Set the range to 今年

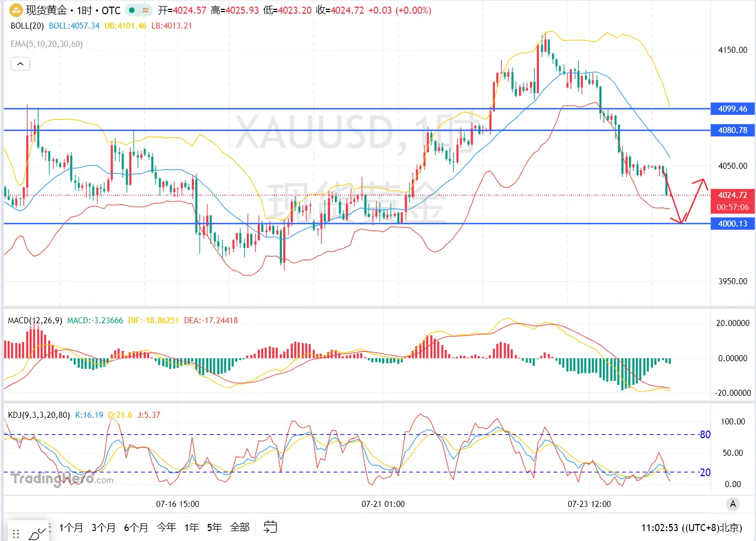[167, 527]
